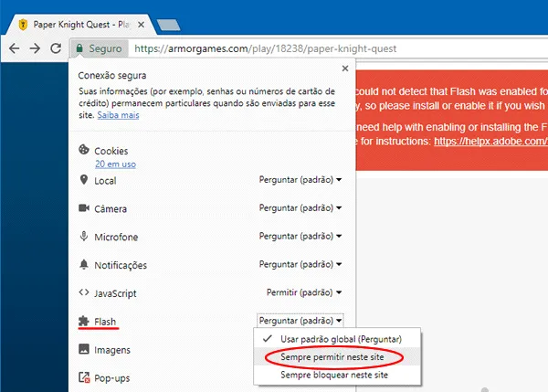This screenshot has height=392, width=548.
Task: Collapse the Flash Perguntar (padrão) dropdown
Action: coord(300,321)
